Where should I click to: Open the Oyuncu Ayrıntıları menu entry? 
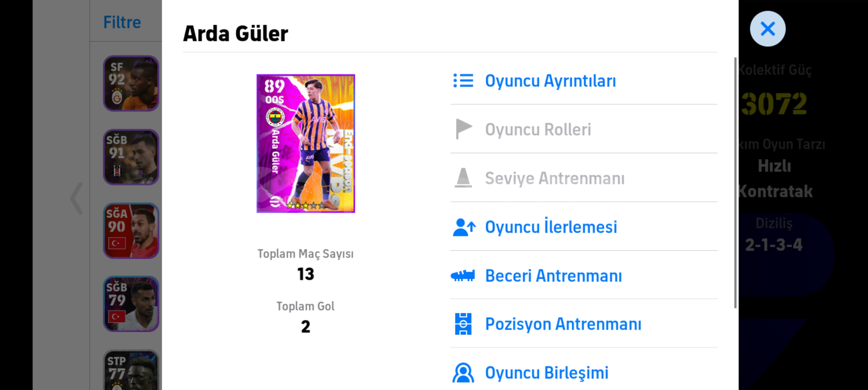tap(583, 81)
